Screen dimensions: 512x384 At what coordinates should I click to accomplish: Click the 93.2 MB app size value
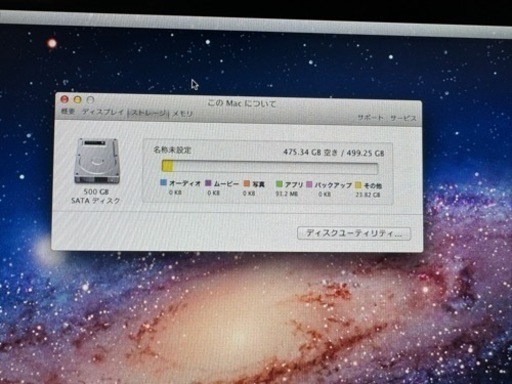(x=287, y=193)
